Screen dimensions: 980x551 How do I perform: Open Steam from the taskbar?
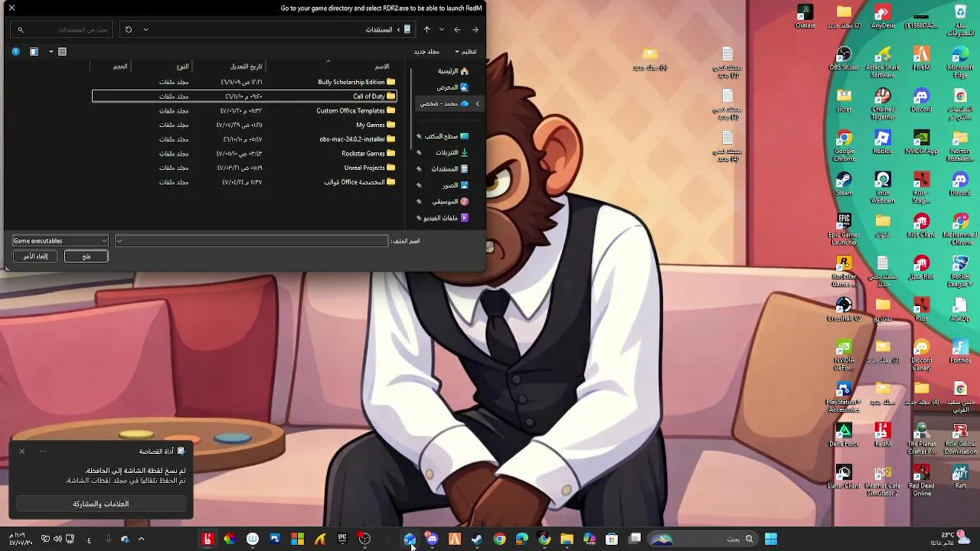pyautogui.click(x=477, y=539)
